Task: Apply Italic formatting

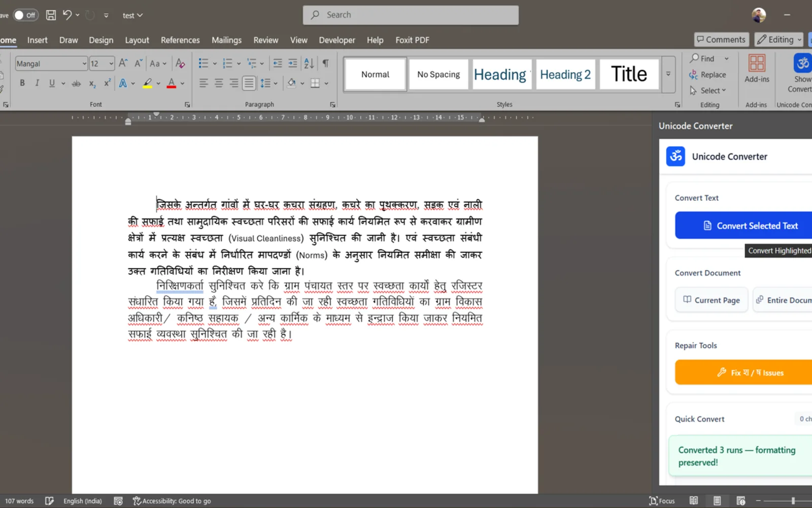Action: [x=37, y=83]
